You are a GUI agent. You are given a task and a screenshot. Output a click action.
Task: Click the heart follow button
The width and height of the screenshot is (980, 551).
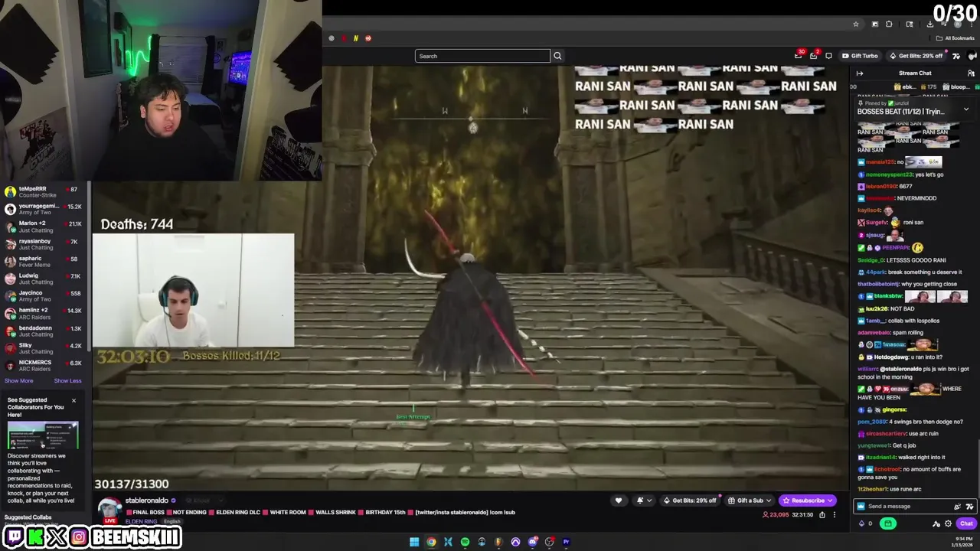click(x=619, y=500)
